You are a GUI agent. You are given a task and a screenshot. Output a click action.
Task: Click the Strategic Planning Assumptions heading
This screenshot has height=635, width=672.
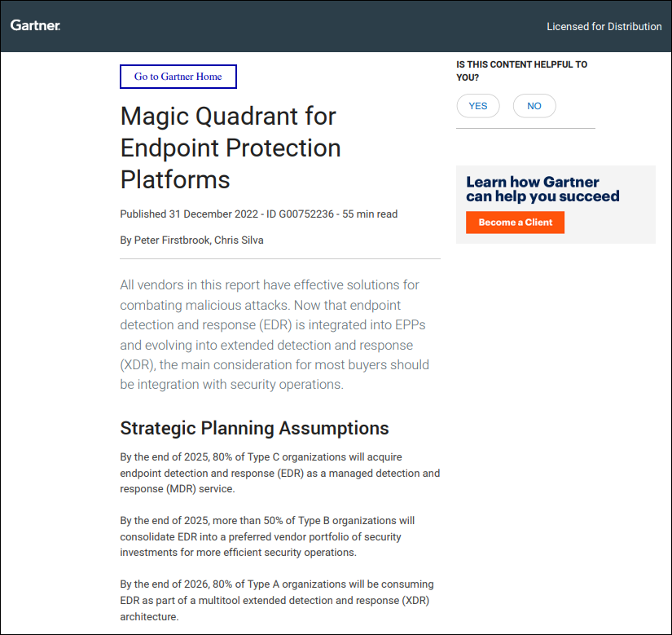pos(254,428)
